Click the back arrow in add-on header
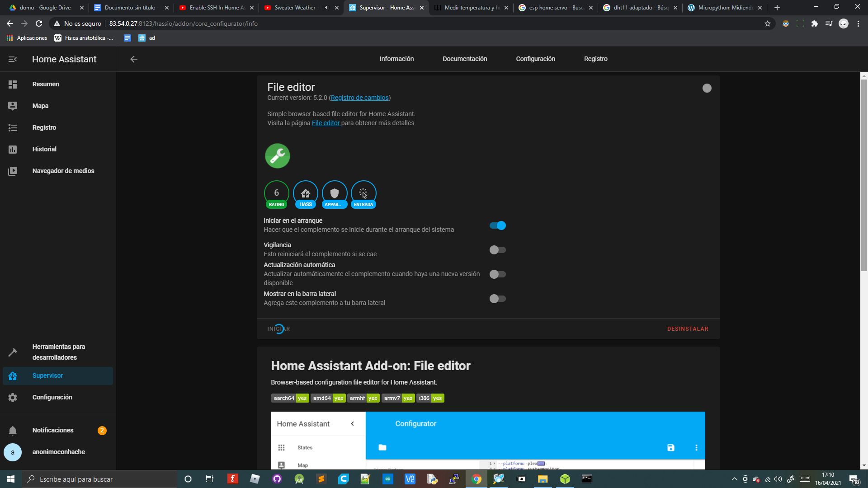Screen dimensions: 868x488 (x=134, y=59)
